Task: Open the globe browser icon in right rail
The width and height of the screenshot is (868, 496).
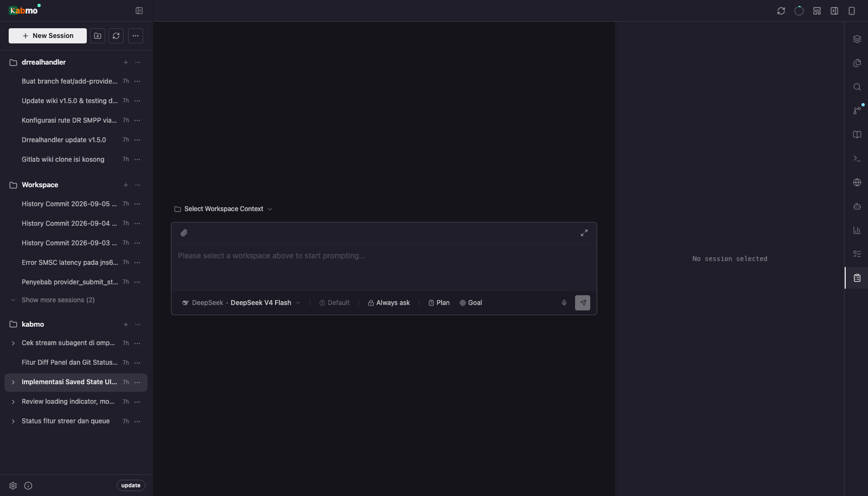Action: 857,182
